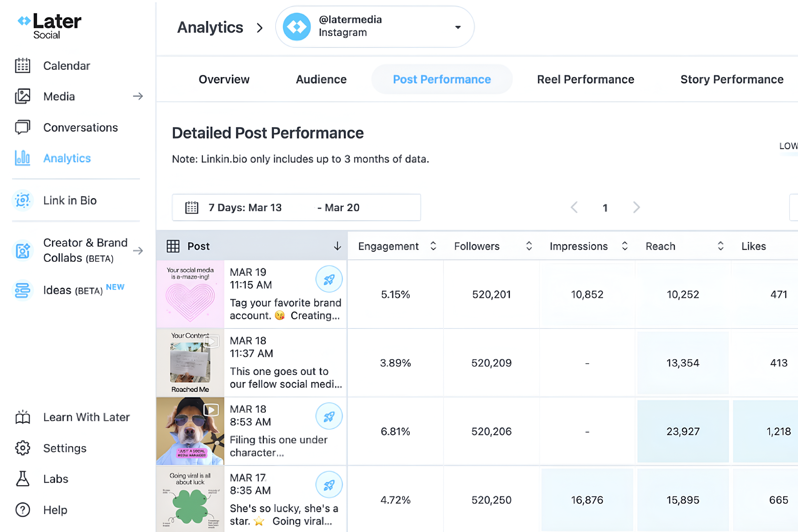Screen dimensions: 798x532
Task: Open the @latermedia account dropdown
Action: (x=457, y=27)
